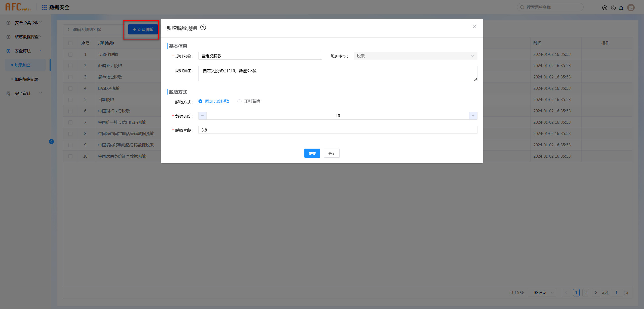Click the AI assistant icon in header
Viewport: 644px width, 309px height.
pos(605,8)
